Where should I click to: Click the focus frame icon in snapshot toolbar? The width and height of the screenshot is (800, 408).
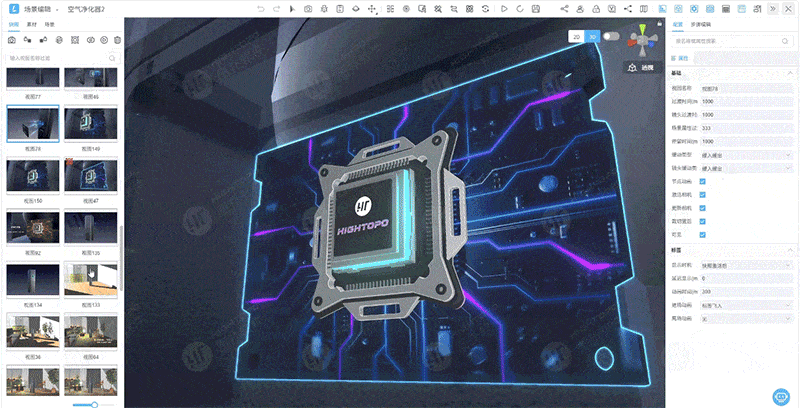coord(75,40)
